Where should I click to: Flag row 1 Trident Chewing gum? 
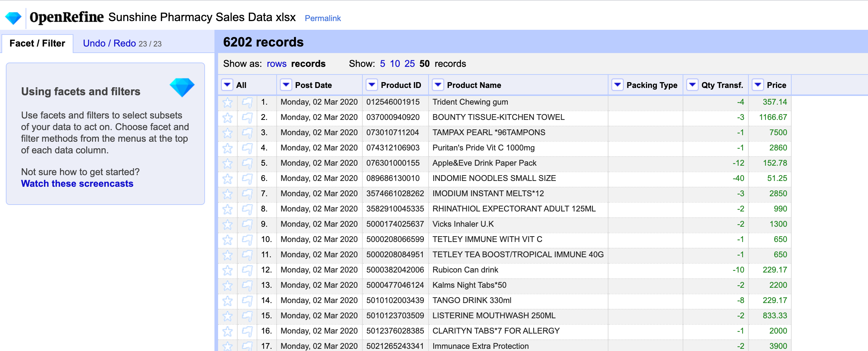(x=247, y=103)
